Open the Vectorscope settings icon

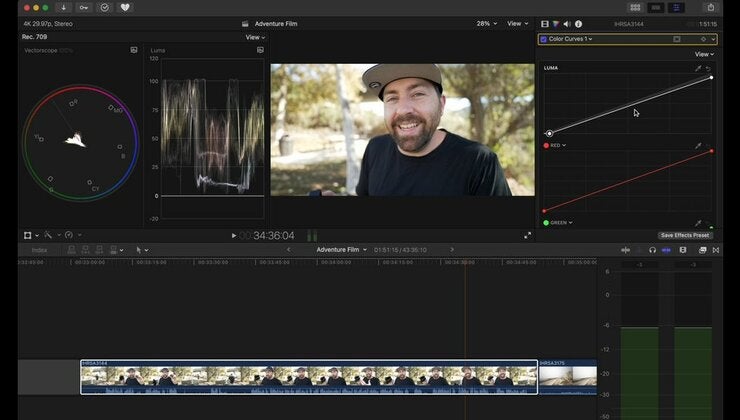tap(134, 50)
